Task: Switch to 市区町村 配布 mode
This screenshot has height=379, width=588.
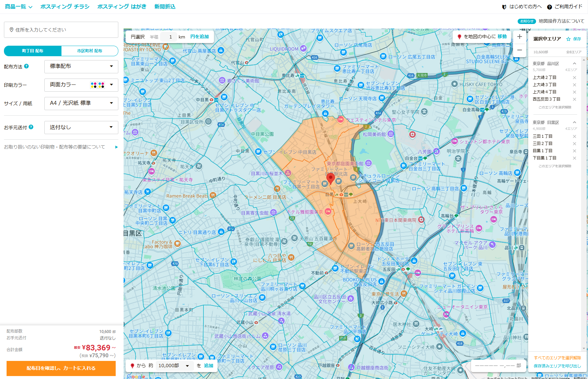Action: coord(89,51)
